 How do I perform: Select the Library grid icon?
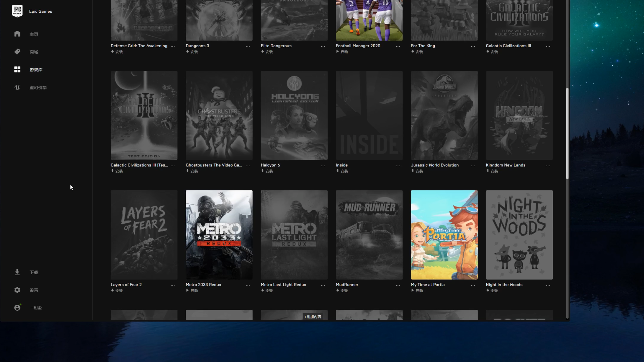point(17,69)
